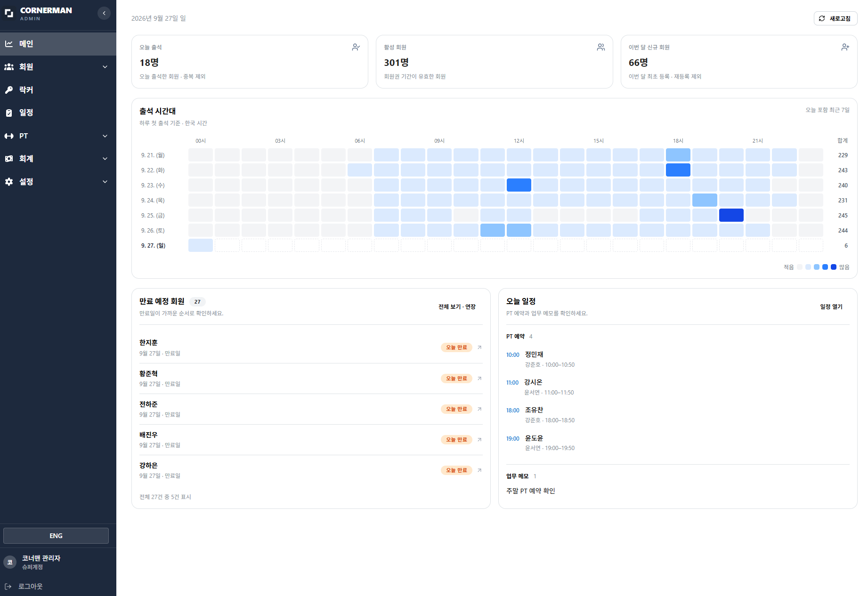Open the arrow link beside 한지훈
Screen dimensions: 868x596
[479, 347]
